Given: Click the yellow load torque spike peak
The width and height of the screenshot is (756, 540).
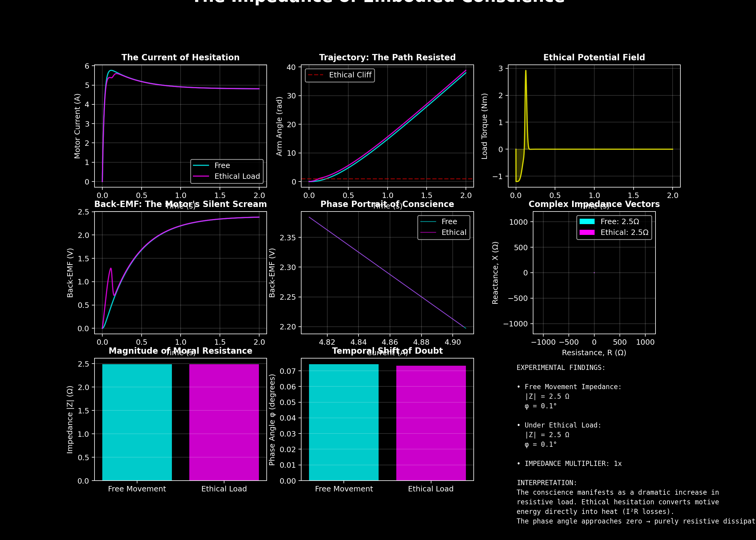Looking at the screenshot, I should [x=526, y=71].
